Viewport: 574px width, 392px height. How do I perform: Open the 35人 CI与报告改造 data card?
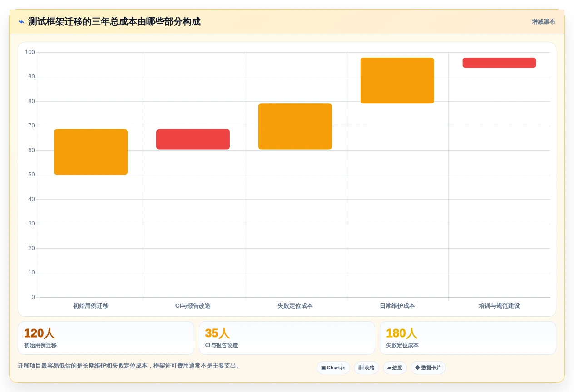(x=287, y=338)
